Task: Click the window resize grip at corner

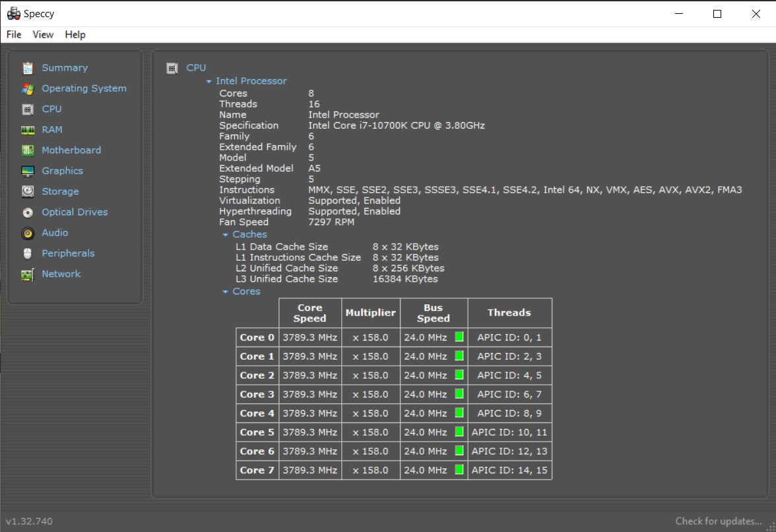Action: click(771, 527)
